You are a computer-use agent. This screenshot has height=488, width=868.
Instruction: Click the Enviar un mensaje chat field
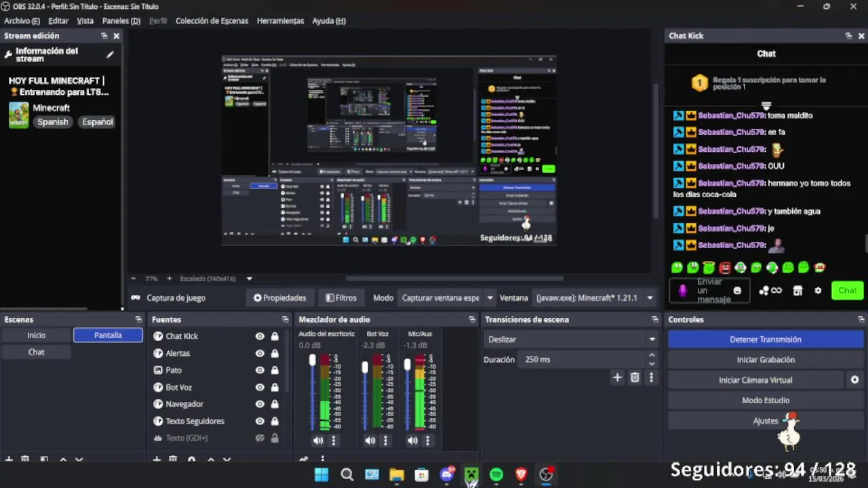coord(711,291)
